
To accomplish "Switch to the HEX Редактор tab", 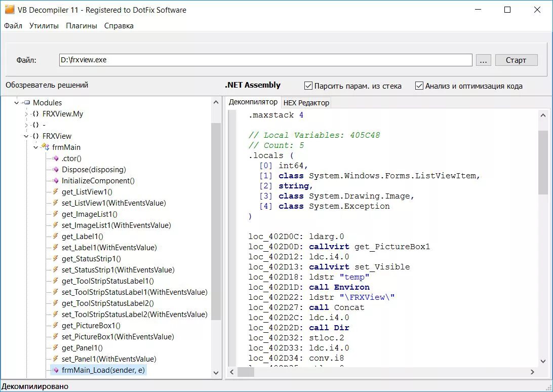I will tap(306, 103).
